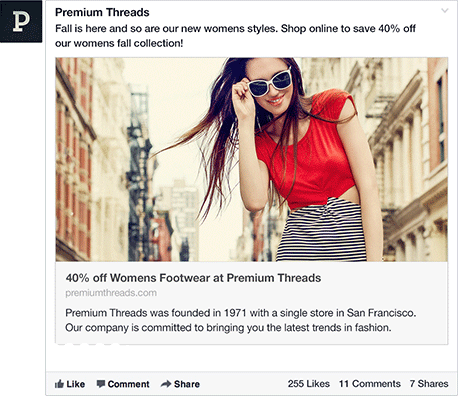Click the Comment speech bubble icon
Image resolution: width=458 pixels, height=396 pixels.
(101, 384)
